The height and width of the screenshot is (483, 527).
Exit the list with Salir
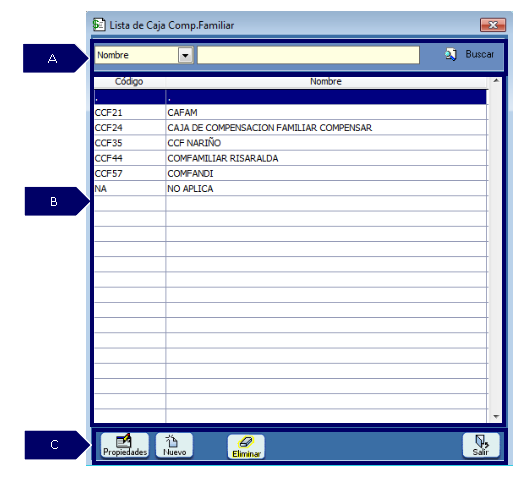(481, 445)
